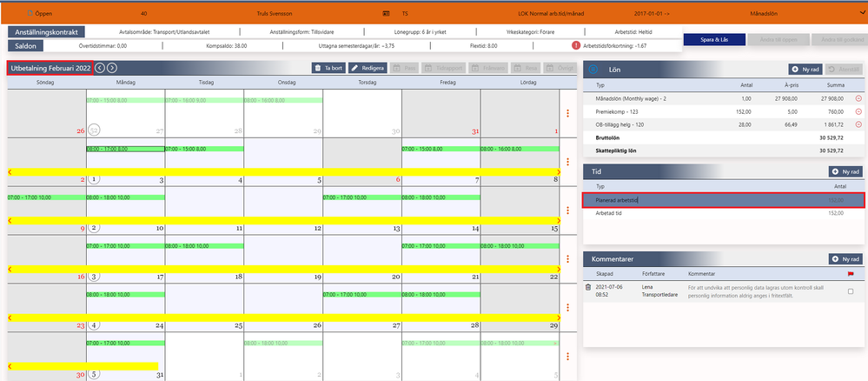868x381 pixels.
Task: Go to next payout month arrow
Action: 112,68
